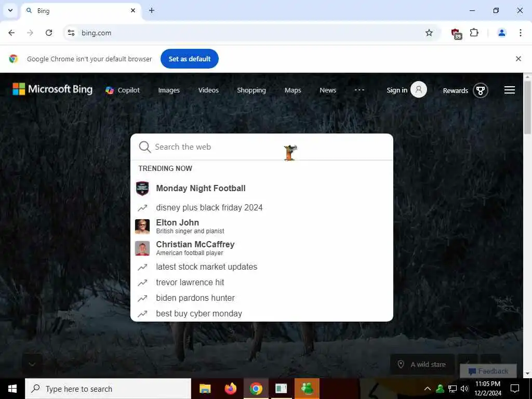Open the red shield extension with badge

point(456,33)
